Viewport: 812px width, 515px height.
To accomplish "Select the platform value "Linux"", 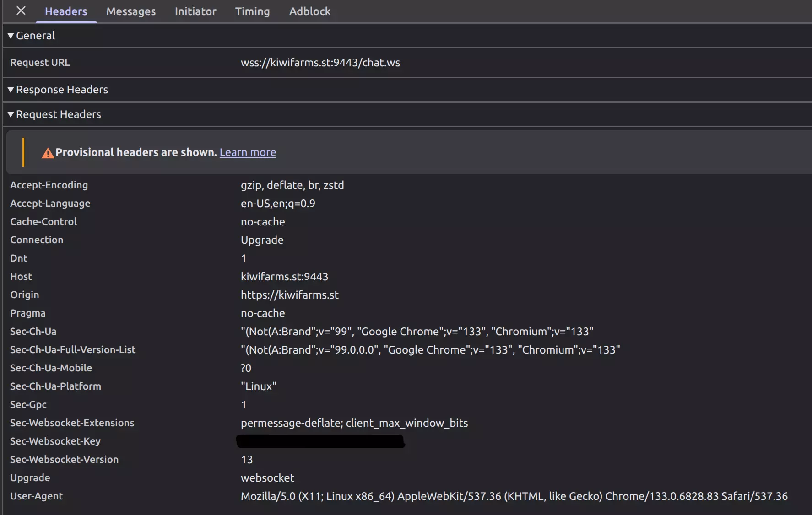I will coord(259,386).
